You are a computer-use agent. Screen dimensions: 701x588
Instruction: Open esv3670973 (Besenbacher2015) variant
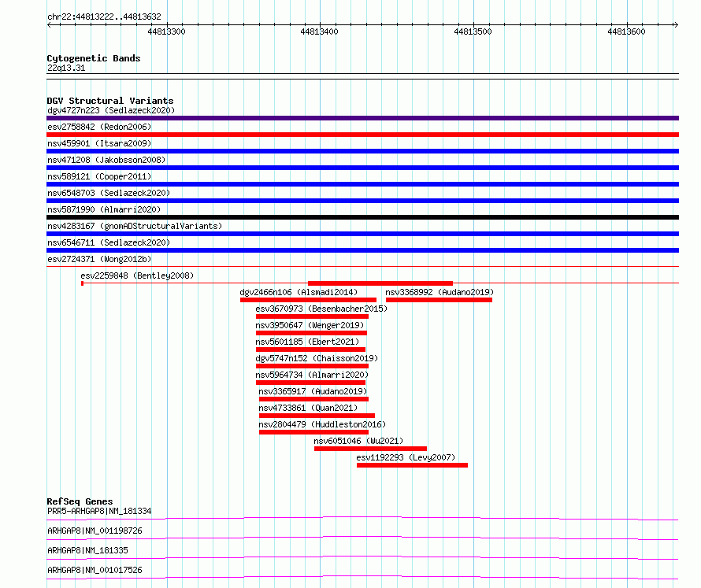pos(321,309)
